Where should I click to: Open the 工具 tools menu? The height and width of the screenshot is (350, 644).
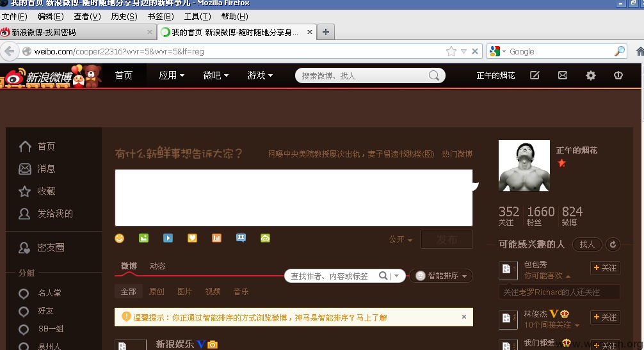tap(198, 17)
